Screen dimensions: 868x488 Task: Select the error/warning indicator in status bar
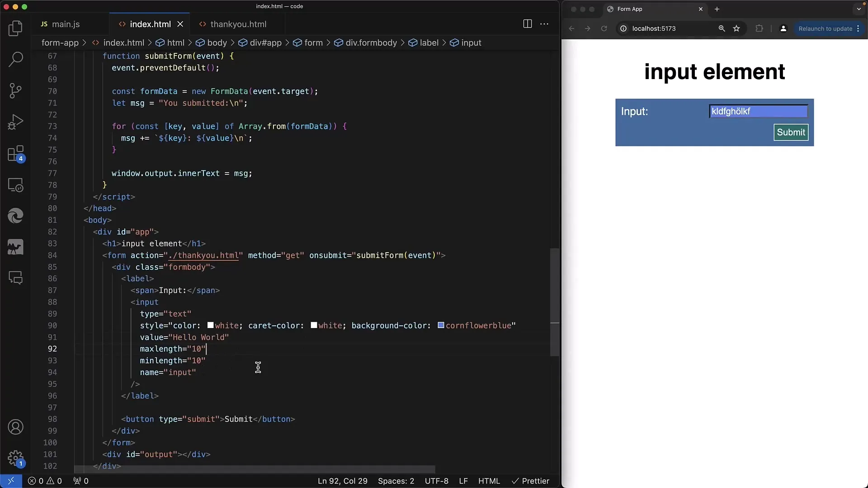(x=45, y=481)
